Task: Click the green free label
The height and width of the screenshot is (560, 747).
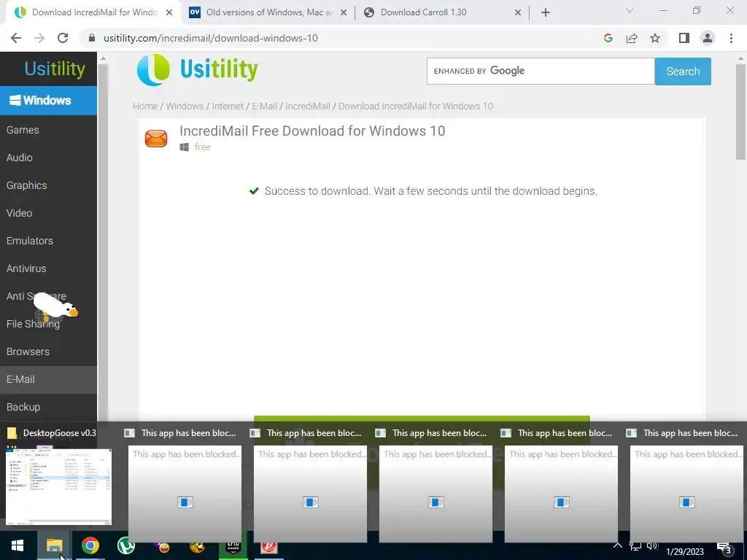Action: pos(203,147)
